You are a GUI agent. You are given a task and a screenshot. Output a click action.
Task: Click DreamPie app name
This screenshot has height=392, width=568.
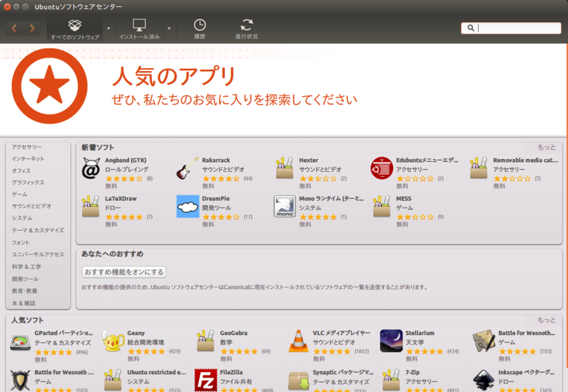[216, 199]
